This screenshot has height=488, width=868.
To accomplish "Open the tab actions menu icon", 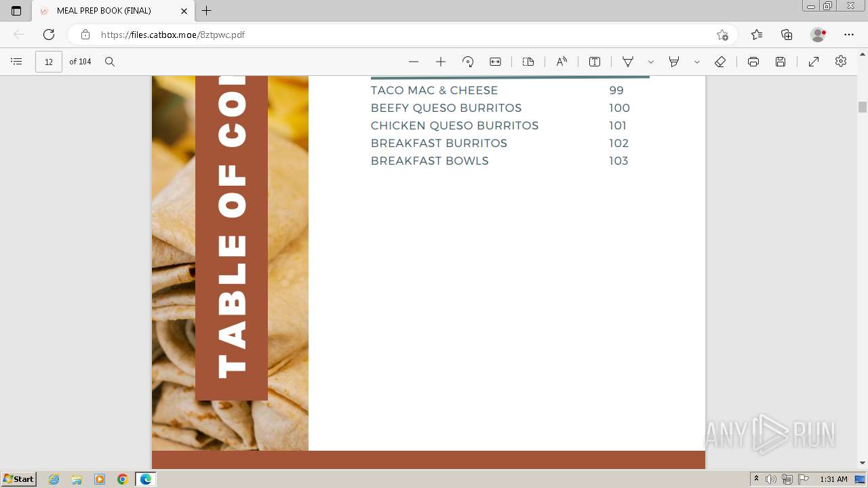I will coord(16,11).
